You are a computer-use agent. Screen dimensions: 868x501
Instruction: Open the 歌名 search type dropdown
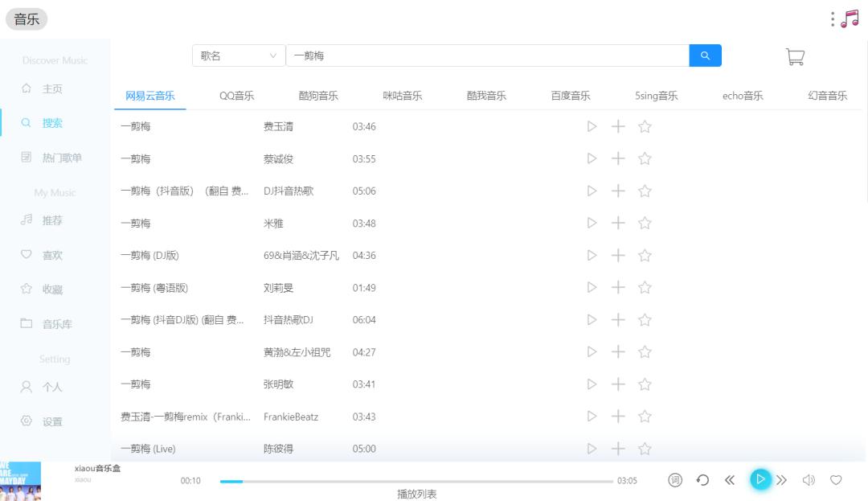(x=238, y=55)
